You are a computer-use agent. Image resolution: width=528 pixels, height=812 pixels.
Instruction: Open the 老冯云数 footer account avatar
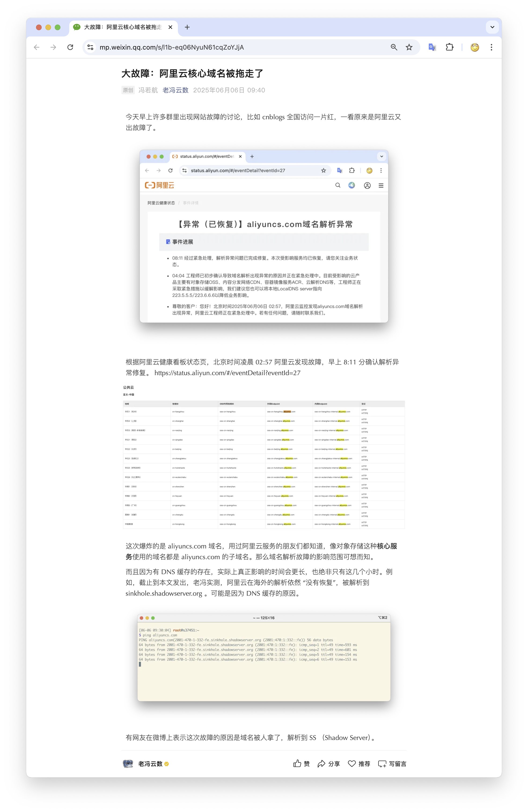click(x=128, y=764)
